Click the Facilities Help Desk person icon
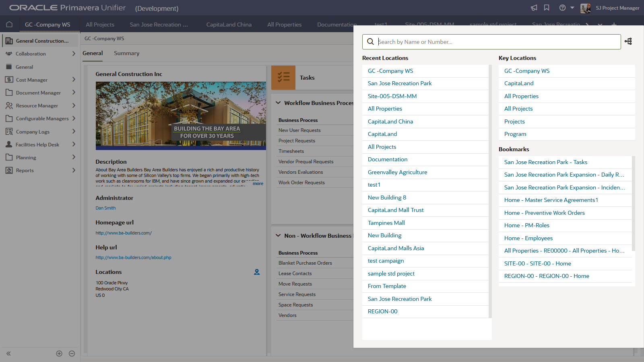This screenshot has height=362, width=644. pos(9,144)
